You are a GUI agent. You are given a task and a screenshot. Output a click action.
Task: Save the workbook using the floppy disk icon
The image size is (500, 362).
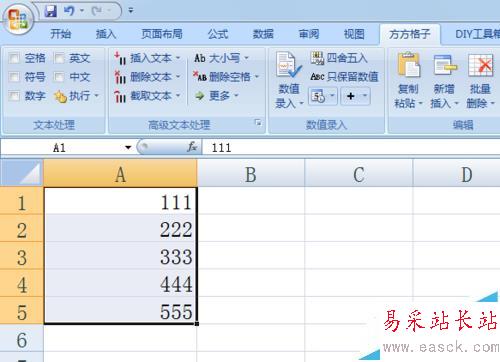tap(50, 11)
